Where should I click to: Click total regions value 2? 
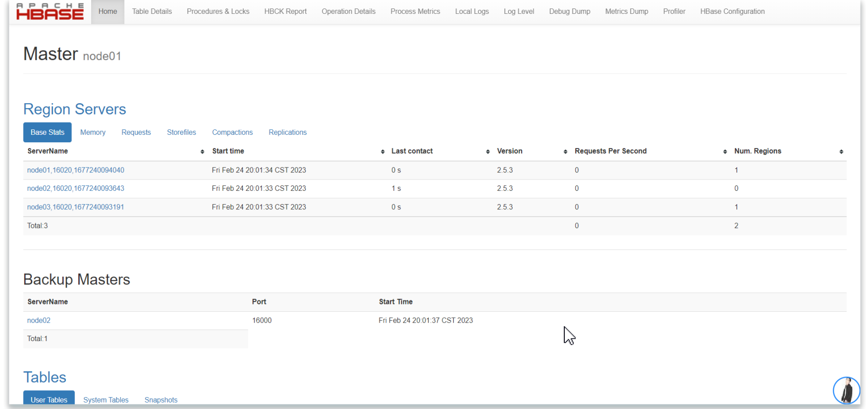(736, 226)
